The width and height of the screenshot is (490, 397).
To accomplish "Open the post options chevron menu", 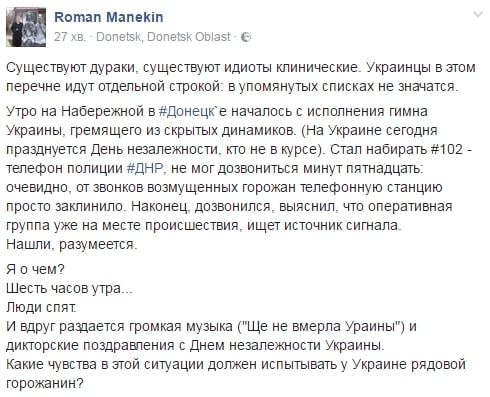I will click(x=478, y=14).
